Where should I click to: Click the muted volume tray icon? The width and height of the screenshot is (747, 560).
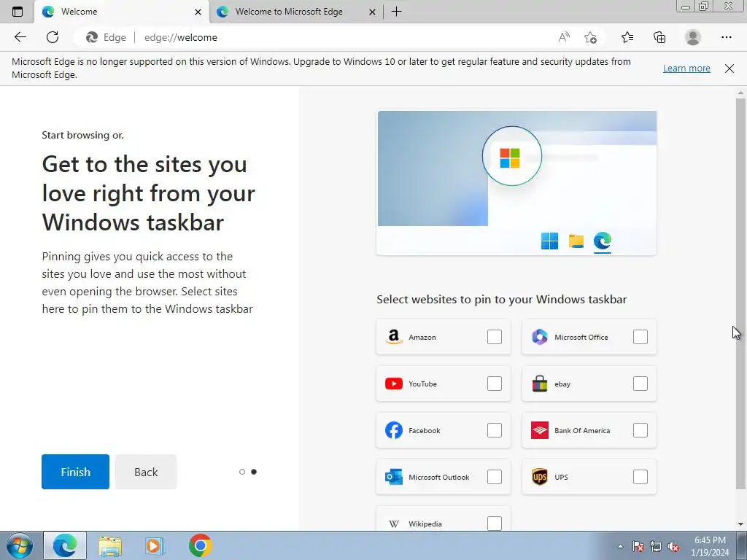(673, 546)
